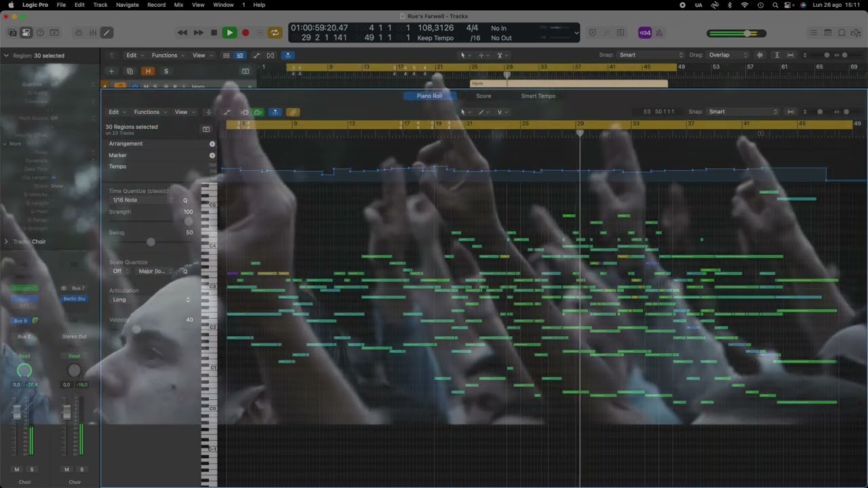Expand the Track: Choir inspector section
This screenshot has height=488, width=868.
click(x=6, y=241)
